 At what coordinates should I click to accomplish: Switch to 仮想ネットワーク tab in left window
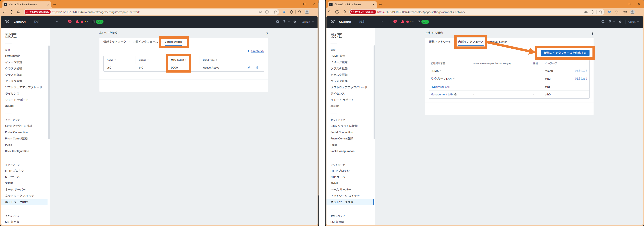tap(115, 42)
